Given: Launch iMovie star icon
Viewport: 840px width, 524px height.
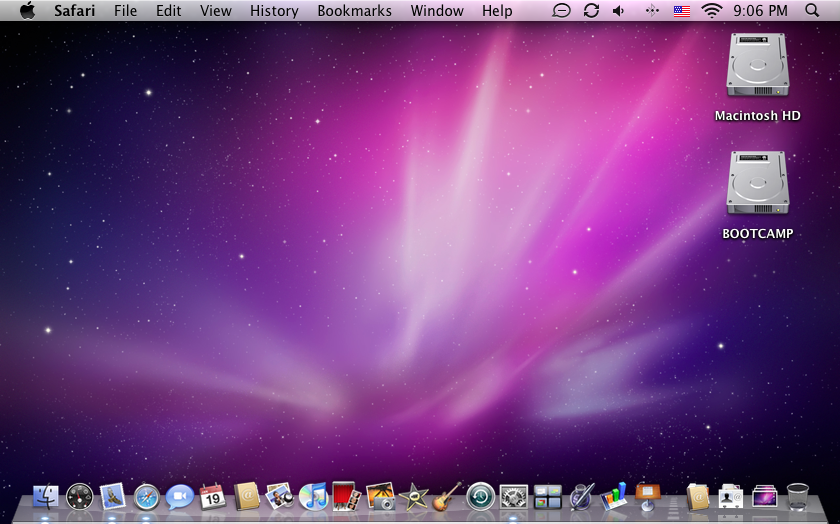Looking at the screenshot, I should pyautogui.click(x=414, y=496).
